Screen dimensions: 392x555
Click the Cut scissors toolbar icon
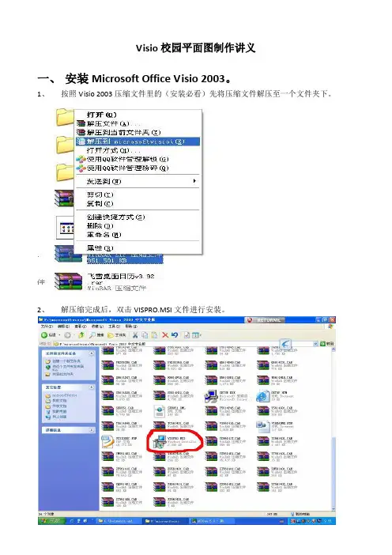tap(135, 335)
